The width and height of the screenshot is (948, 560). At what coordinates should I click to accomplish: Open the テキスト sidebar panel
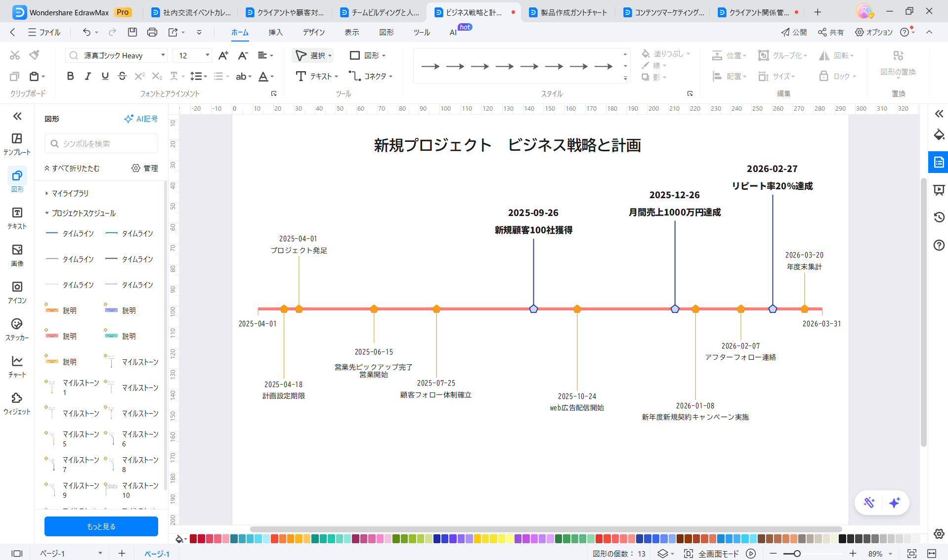click(17, 218)
